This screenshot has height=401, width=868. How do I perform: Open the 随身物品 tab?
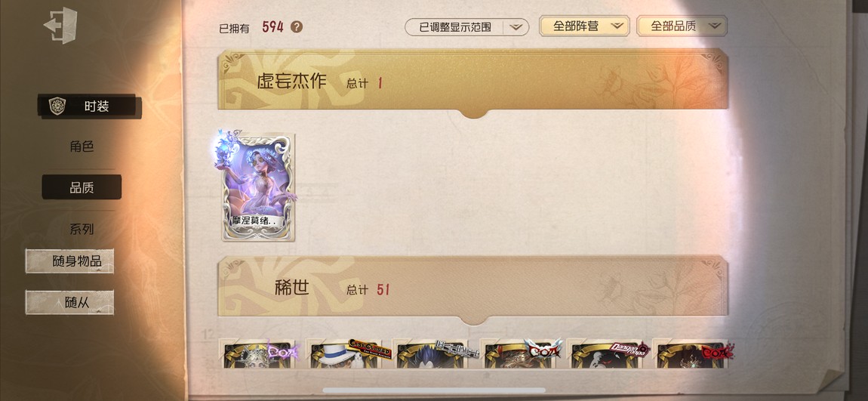[x=69, y=261]
